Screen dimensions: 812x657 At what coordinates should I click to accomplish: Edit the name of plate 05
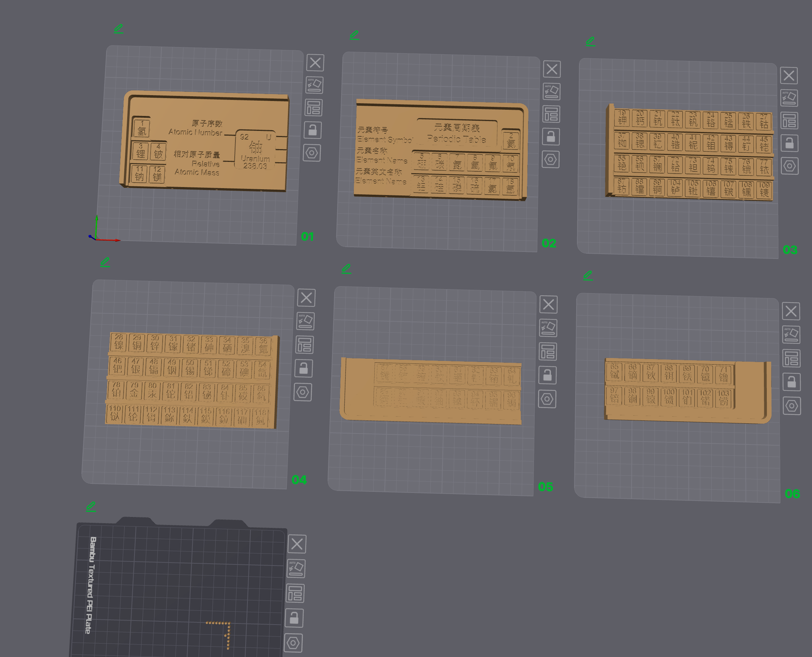coord(347,269)
